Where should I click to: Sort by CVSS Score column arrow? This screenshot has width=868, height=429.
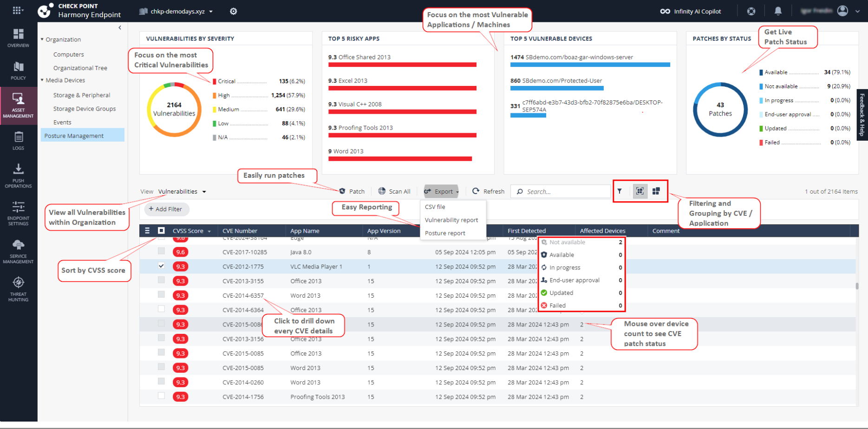coord(209,231)
